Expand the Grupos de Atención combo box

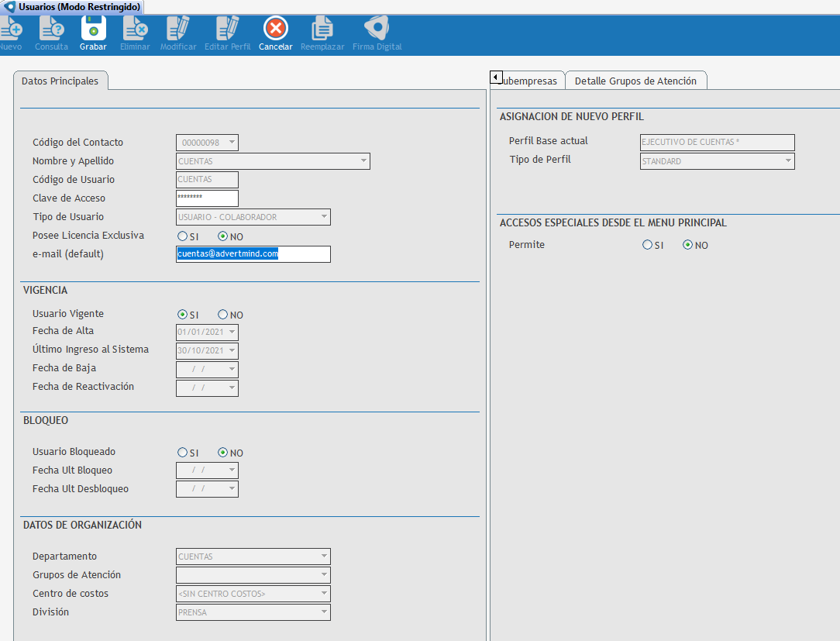324,575
